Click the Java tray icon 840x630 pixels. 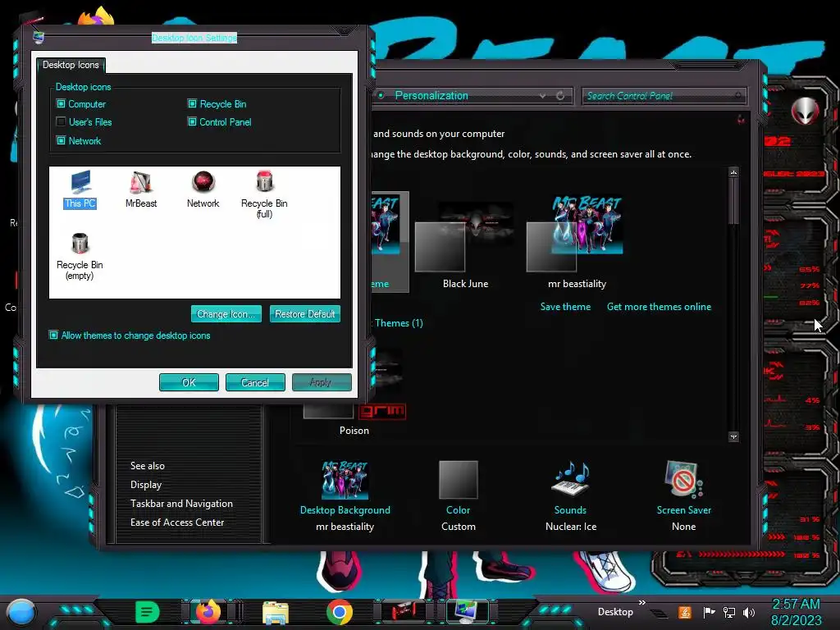click(684, 612)
